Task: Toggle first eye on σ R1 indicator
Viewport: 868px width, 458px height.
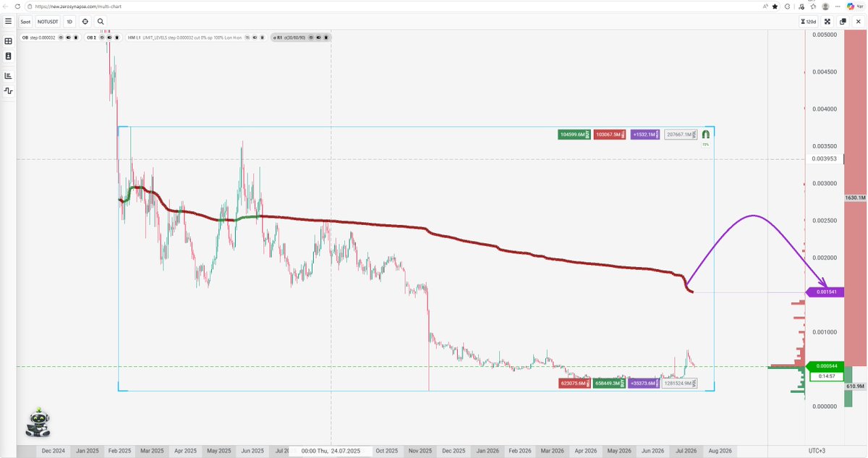Action: coord(310,38)
